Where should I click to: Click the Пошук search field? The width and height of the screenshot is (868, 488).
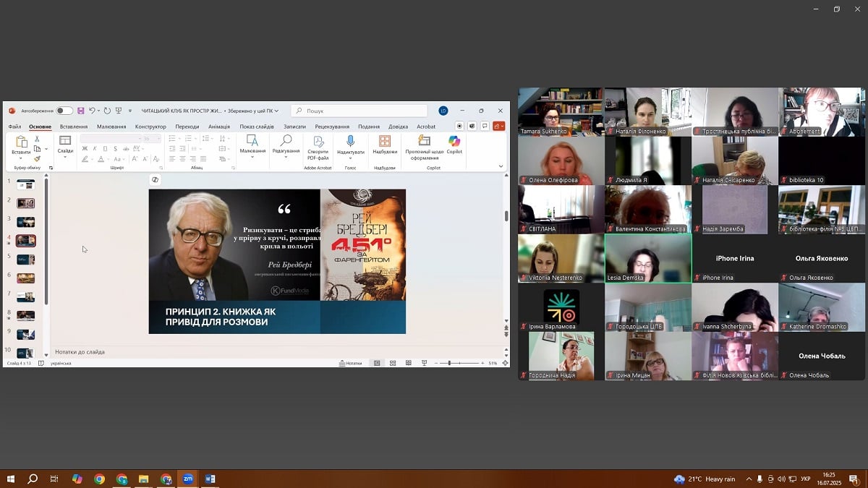pos(359,111)
